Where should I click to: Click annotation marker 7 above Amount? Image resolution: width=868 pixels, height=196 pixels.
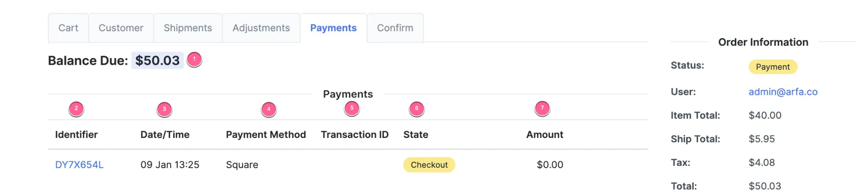542,108
